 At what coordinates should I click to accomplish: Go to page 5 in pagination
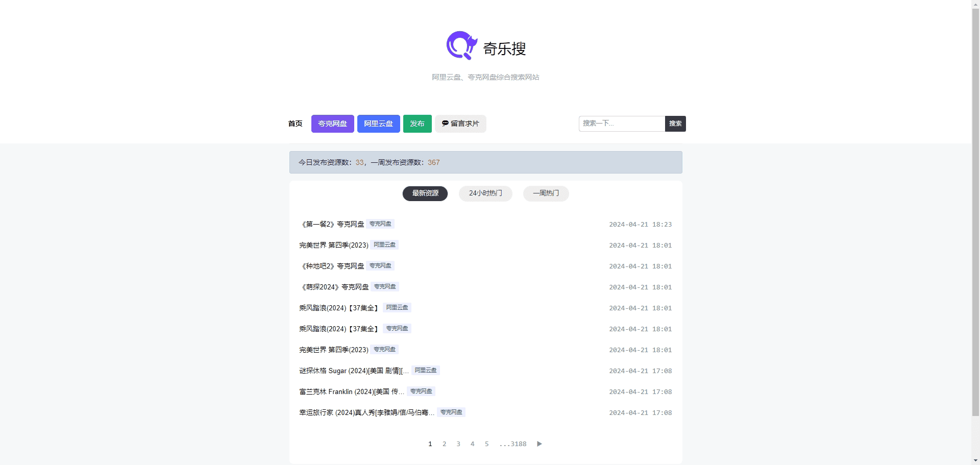(487, 444)
